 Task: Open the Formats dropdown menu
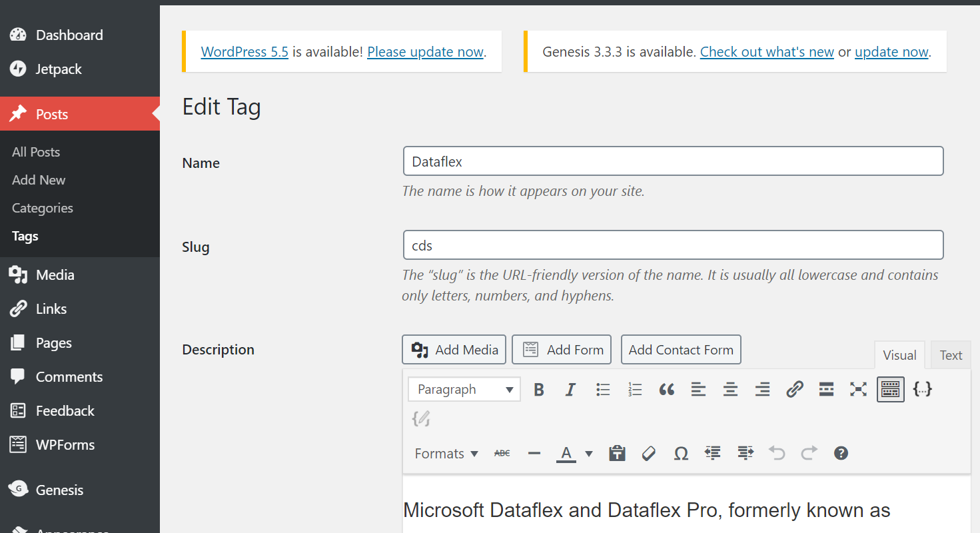pyautogui.click(x=446, y=454)
